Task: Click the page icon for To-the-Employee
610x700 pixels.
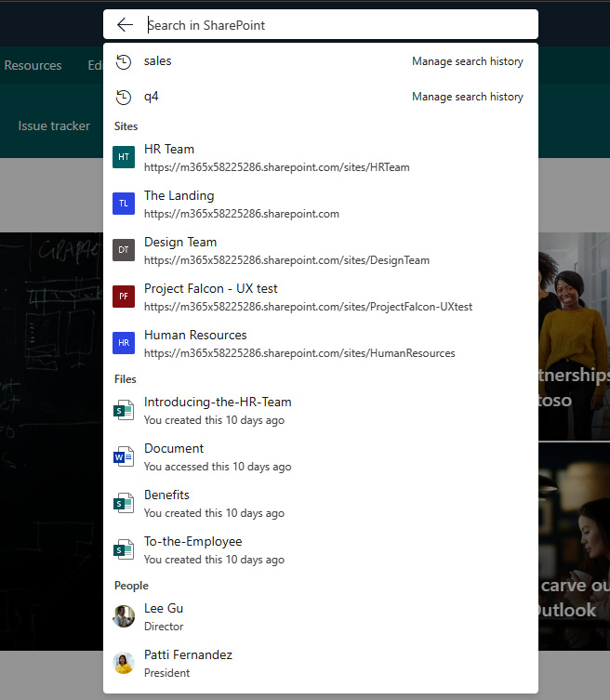Action: tap(124, 549)
